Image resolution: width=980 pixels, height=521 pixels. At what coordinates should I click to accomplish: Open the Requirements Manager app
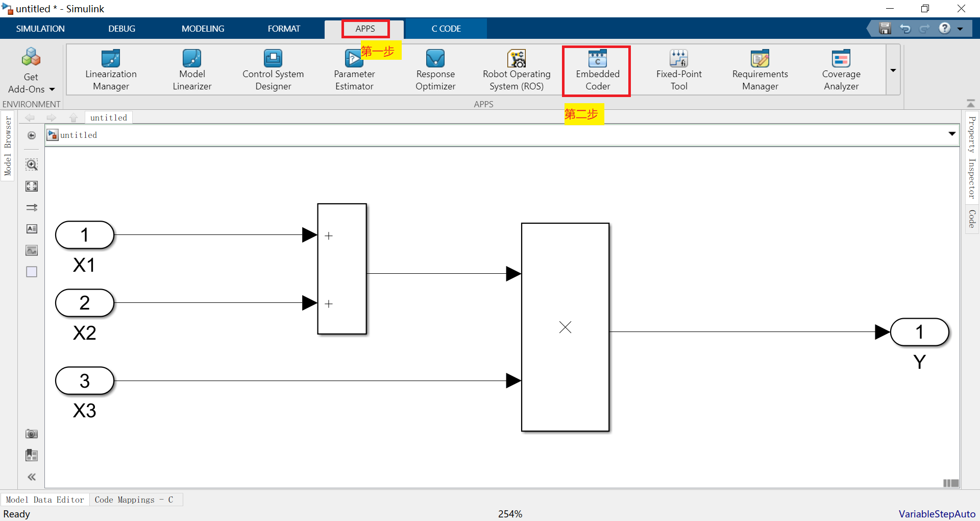tap(760, 70)
